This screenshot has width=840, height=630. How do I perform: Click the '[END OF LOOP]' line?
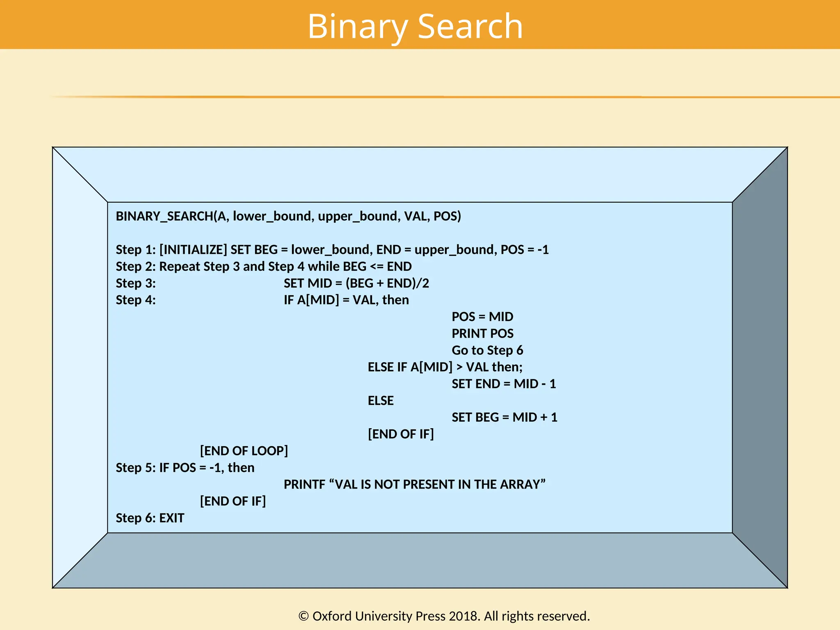(244, 451)
